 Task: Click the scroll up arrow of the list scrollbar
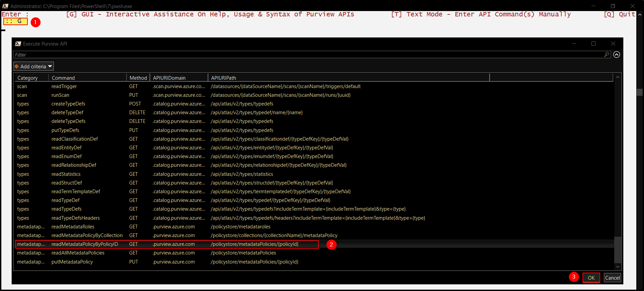(x=618, y=77)
